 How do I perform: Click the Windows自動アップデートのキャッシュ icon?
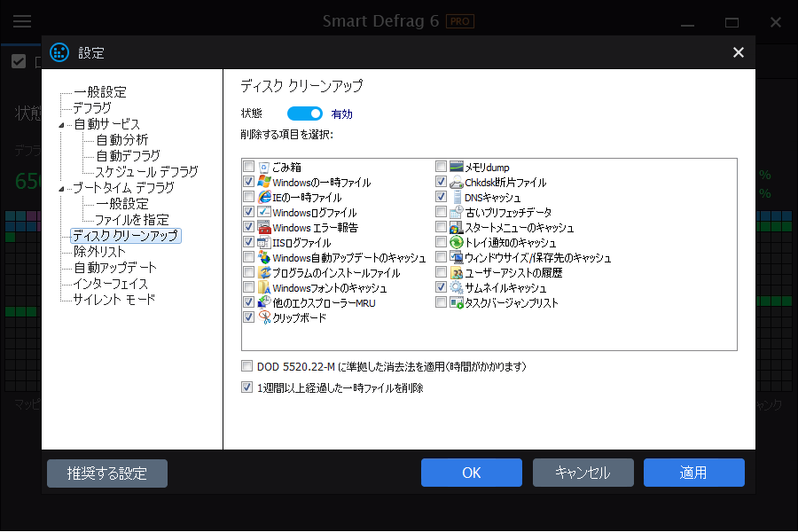(x=263, y=257)
